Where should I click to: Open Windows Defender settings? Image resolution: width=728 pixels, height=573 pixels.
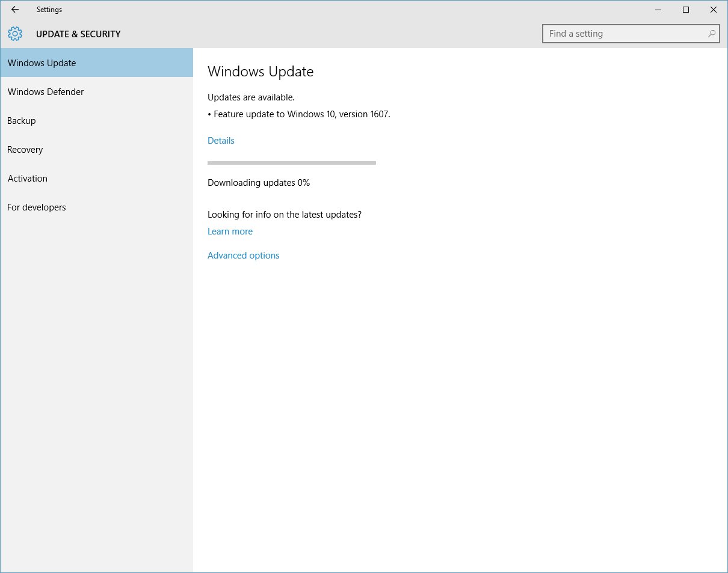(x=96, y=91)
